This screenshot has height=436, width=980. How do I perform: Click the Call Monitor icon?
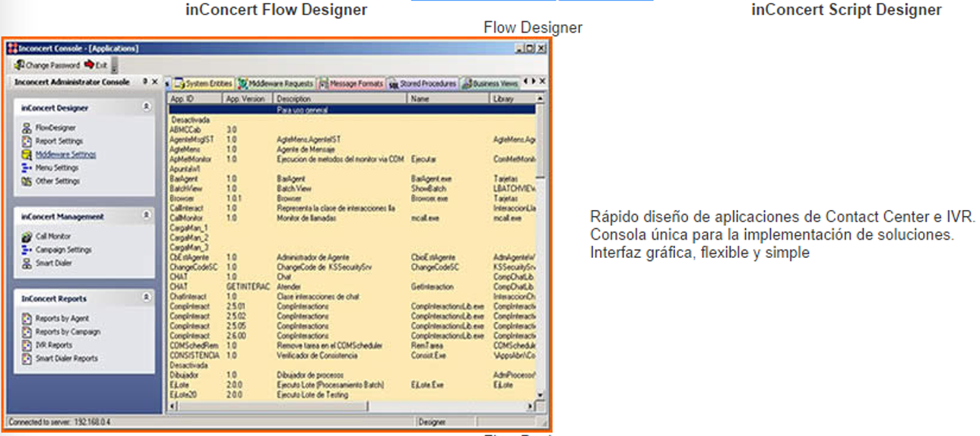(27, 237)
